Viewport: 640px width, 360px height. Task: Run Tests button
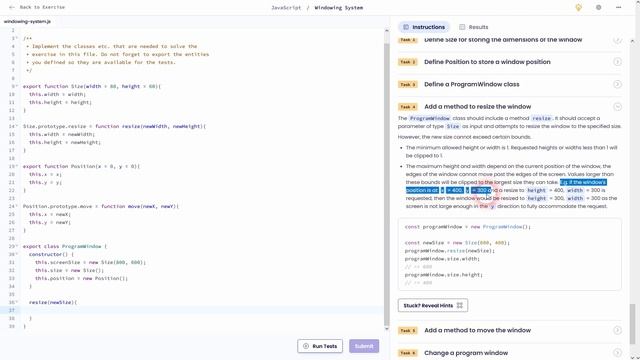click(320, 346)
